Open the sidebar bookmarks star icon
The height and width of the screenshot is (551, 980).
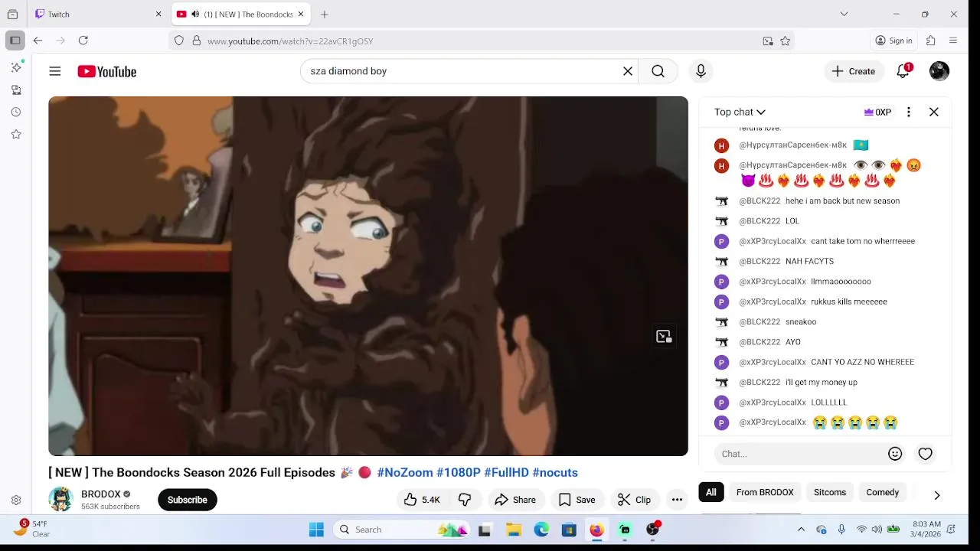coord(16,134)
